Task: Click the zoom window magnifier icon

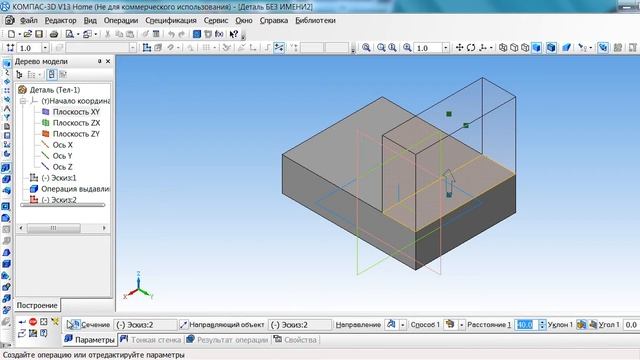Action: coord(366,48)
